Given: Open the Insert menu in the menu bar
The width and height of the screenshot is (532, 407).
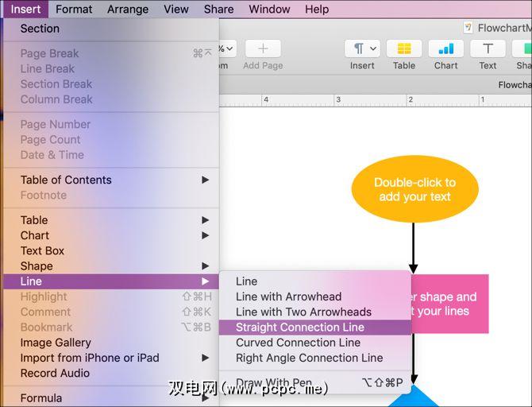Looking at the screenshot, I should click(25, 9).
